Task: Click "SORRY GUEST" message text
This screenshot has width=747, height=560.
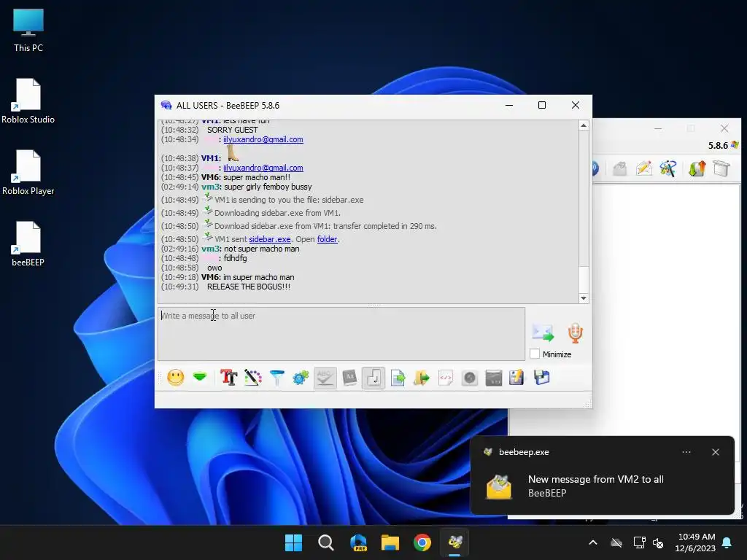Action: [233, 130]
